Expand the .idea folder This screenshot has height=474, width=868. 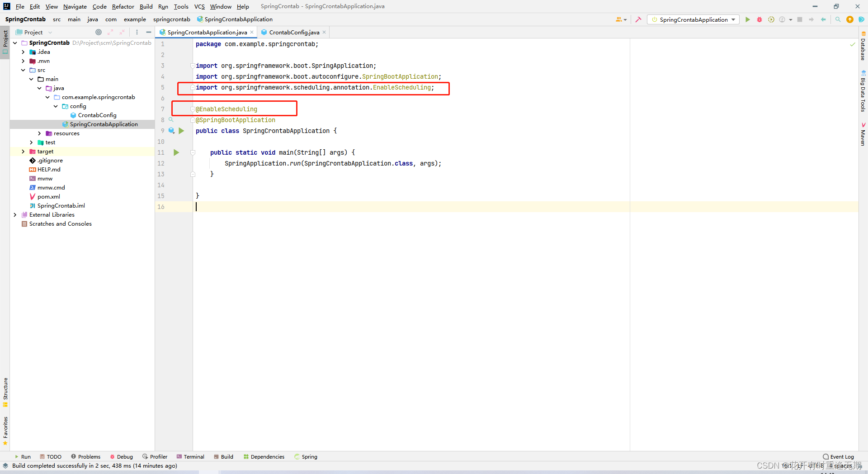23,52
